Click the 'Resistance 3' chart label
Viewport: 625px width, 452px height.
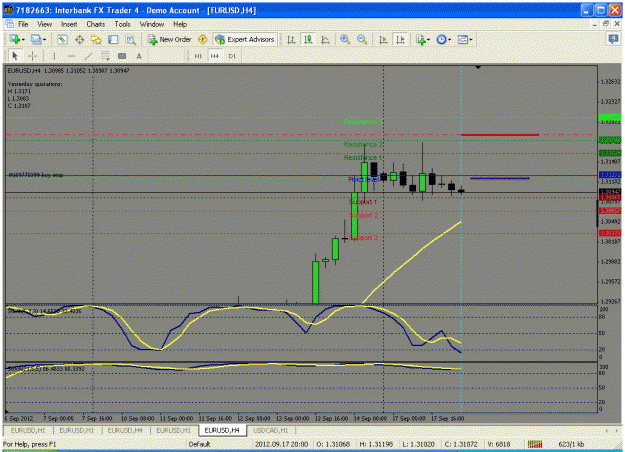coord(363,122)
